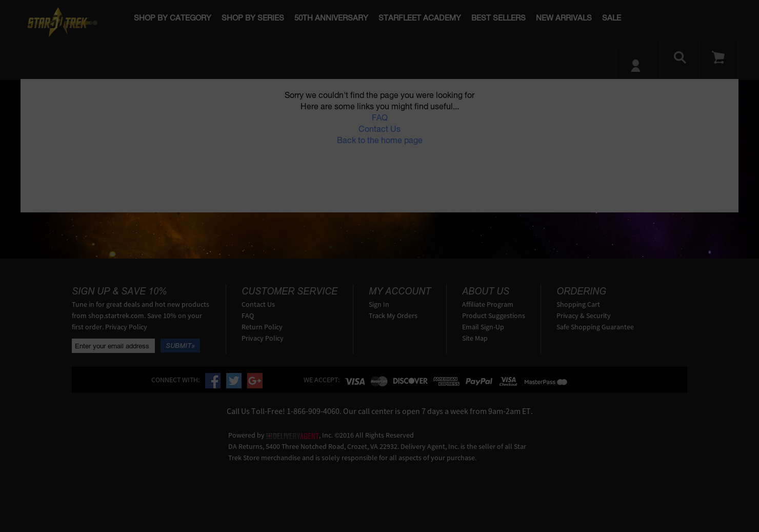Image resolution: width=759 pixels, height=532 pixels.
Task: Click the PayPal payment logo
Action: (x=479, y=381)
